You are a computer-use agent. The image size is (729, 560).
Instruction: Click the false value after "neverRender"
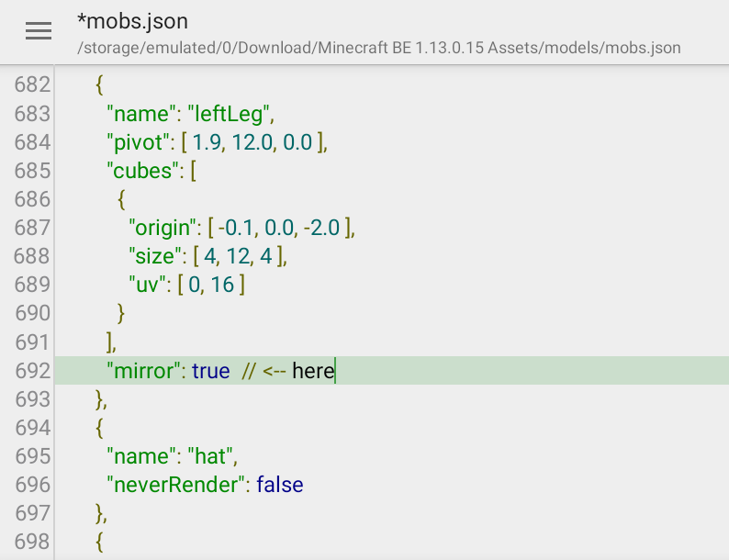280,485
